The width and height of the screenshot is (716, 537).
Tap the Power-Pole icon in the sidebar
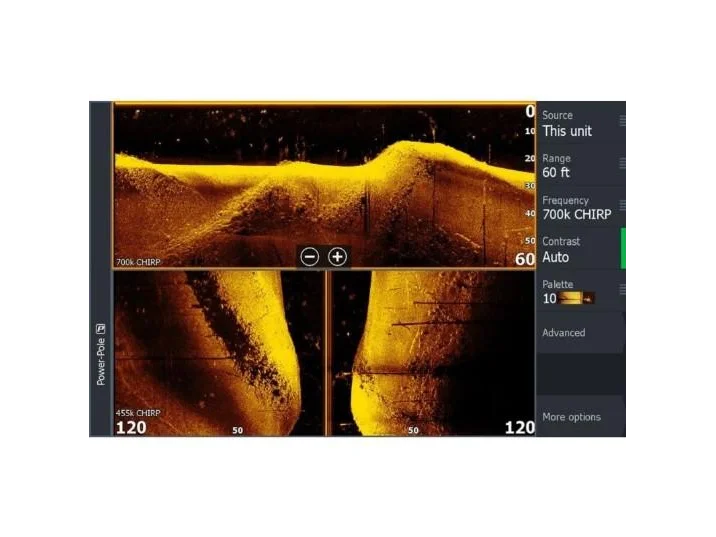coord(101,329)
